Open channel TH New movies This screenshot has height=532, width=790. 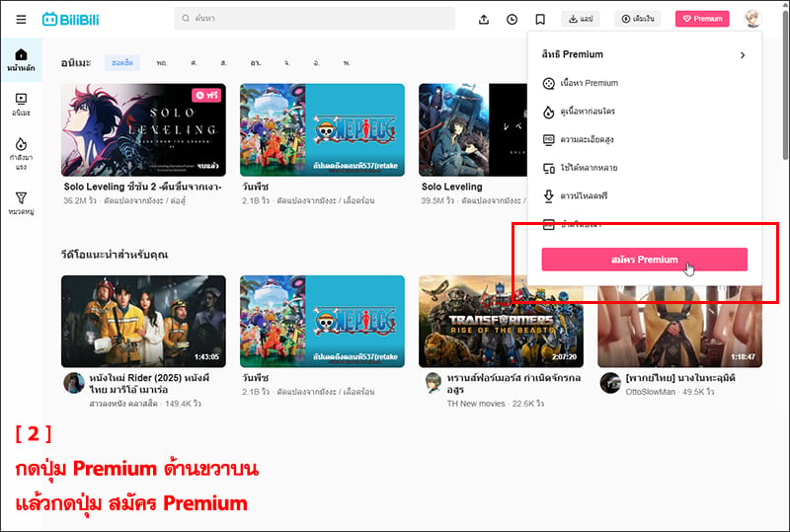tap(476, 404)
